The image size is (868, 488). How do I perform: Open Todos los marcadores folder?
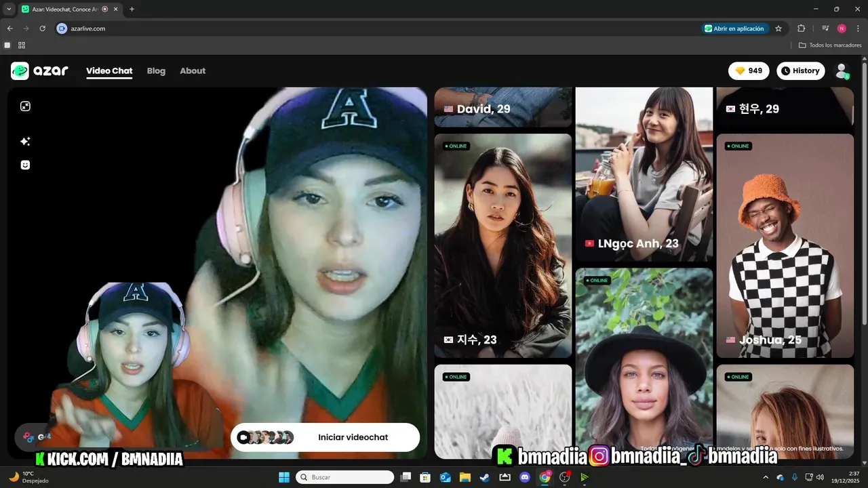coord(830,45)
